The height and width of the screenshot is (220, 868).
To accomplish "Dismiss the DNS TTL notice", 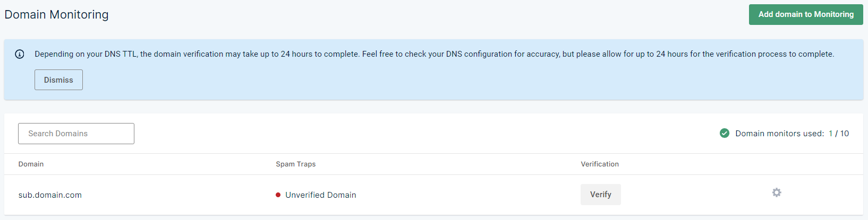I will point(58,80).
